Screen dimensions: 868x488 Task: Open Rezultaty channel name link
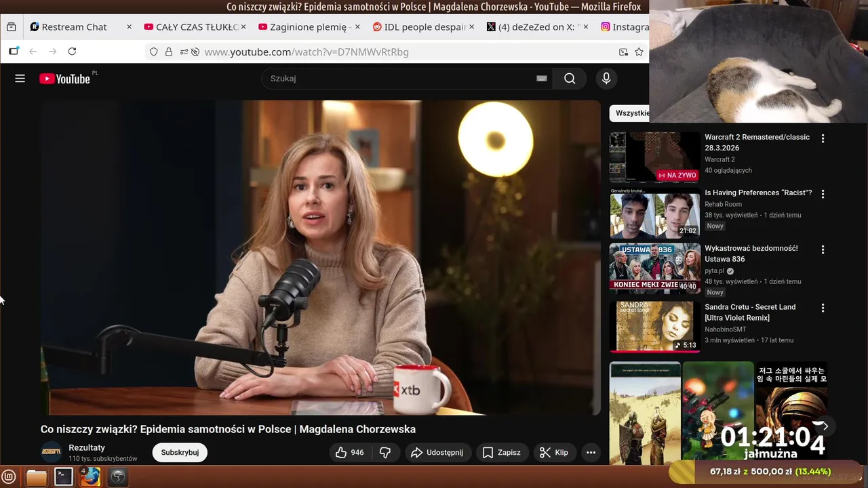point(87,448)
